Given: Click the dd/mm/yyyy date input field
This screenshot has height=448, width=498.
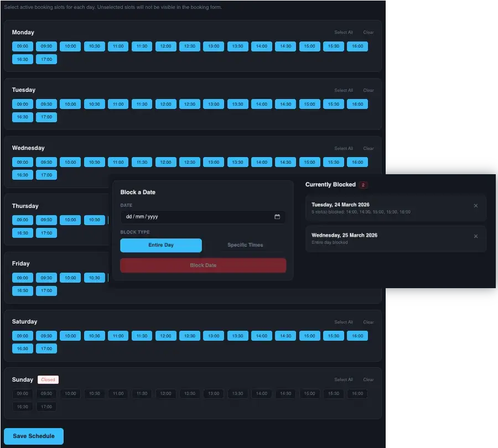Looking at the screenshot, I should coord(203,217).
